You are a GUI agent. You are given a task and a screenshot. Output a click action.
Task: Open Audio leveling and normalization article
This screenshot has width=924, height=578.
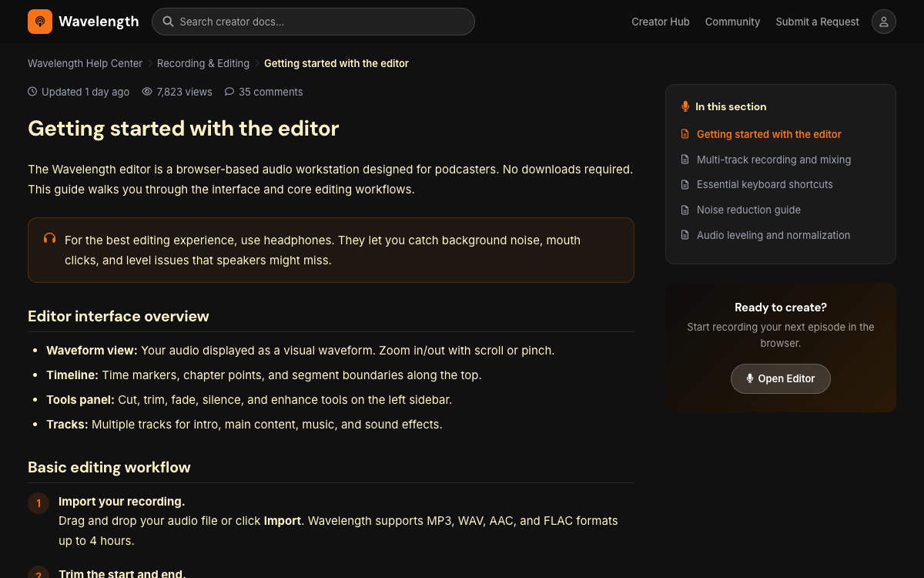point(773,235)
